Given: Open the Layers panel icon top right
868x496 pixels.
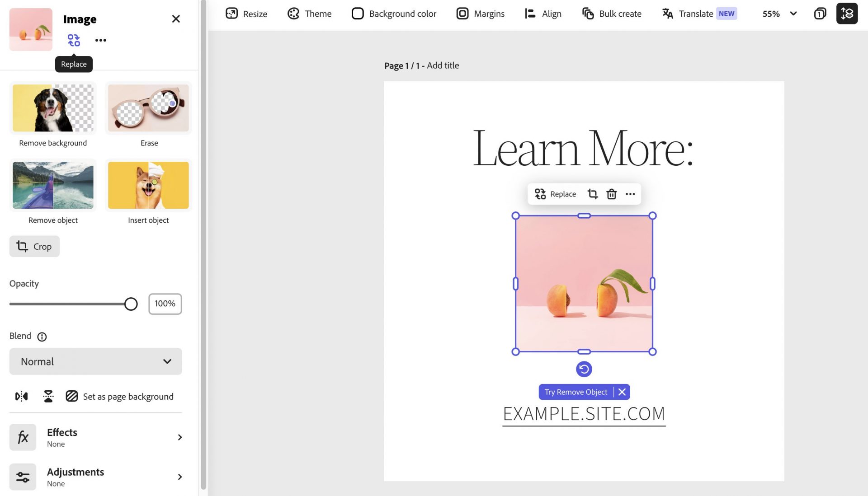Looking at the screenshot, I should (848, 13).
